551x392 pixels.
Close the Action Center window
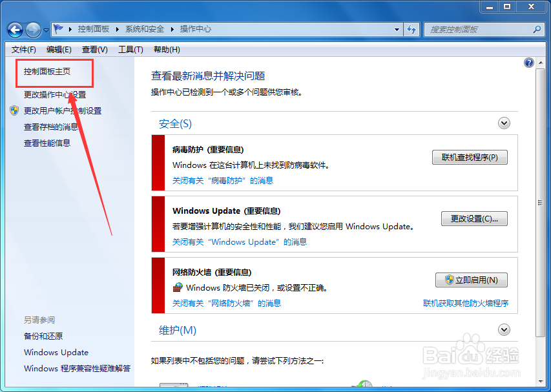(x=531, y=6)
